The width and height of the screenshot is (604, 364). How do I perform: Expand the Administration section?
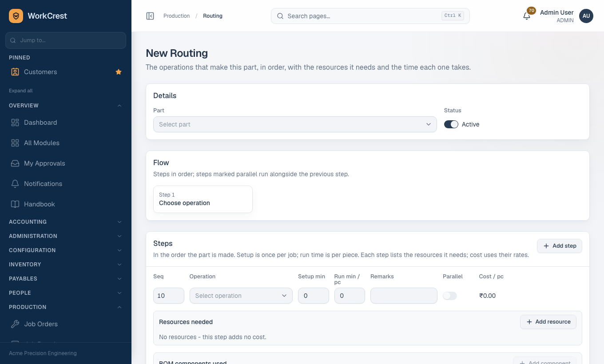click(x=66, y=236)
